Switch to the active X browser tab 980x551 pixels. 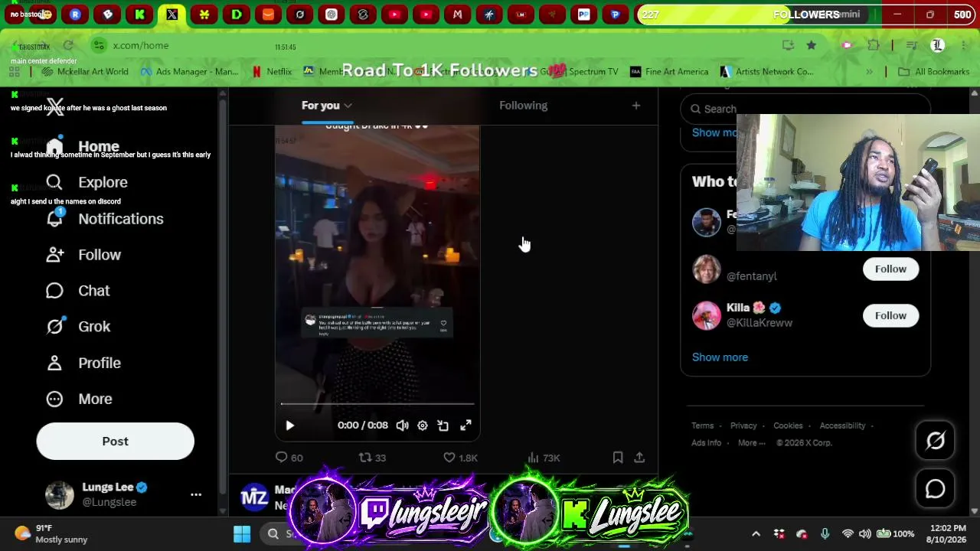click(x=172, y=15)
